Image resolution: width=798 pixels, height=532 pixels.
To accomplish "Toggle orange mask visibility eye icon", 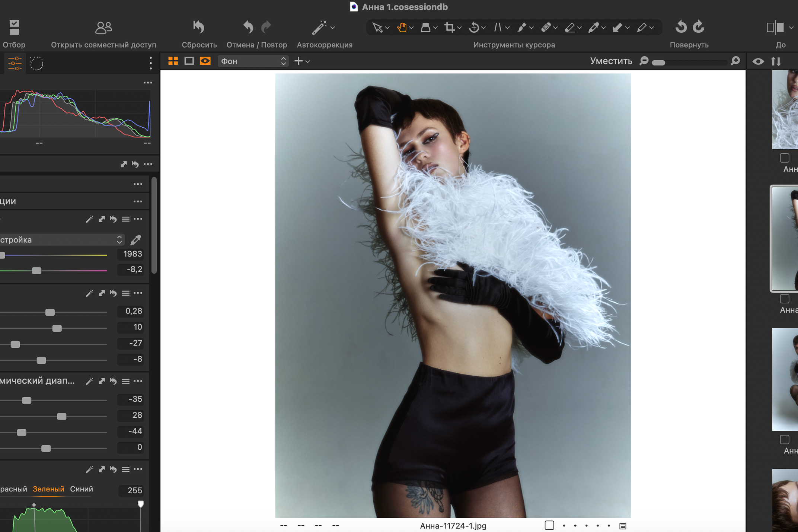I will 205,61.
